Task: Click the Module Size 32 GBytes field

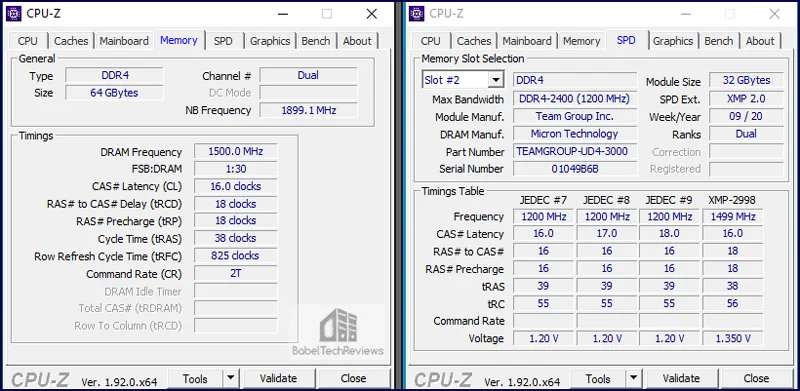Action: point(746,81)
